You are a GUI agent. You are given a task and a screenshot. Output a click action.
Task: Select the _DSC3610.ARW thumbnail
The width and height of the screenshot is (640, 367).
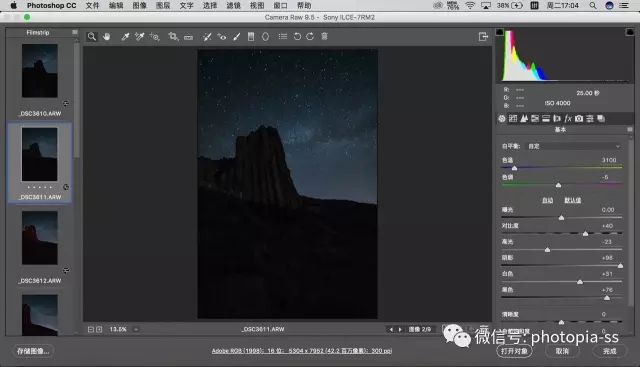point(40,71)
